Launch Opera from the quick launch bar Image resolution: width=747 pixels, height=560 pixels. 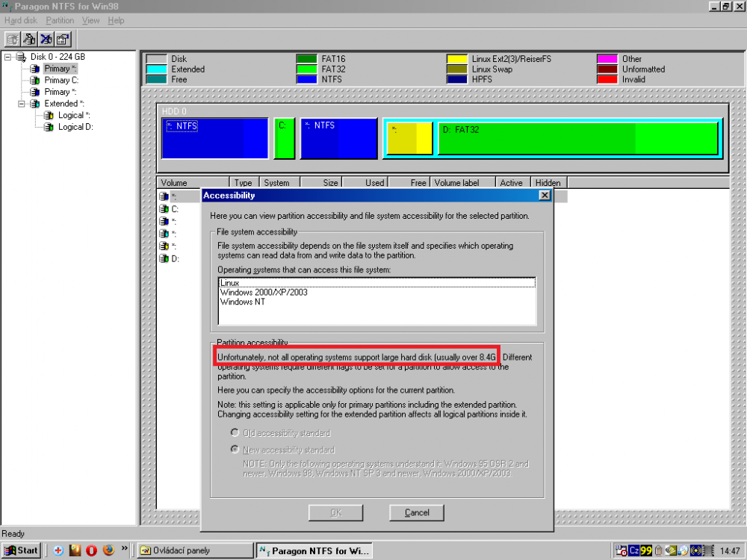(x=91, y=551)
